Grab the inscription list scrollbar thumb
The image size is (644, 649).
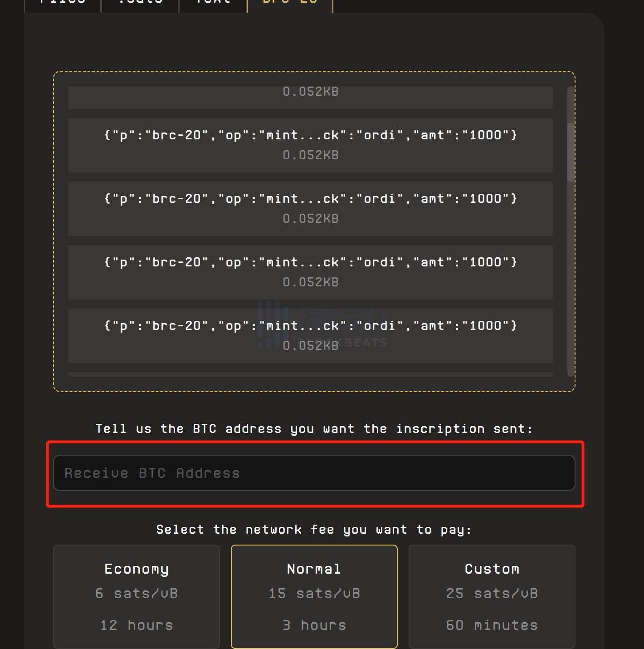pos(571,152)
